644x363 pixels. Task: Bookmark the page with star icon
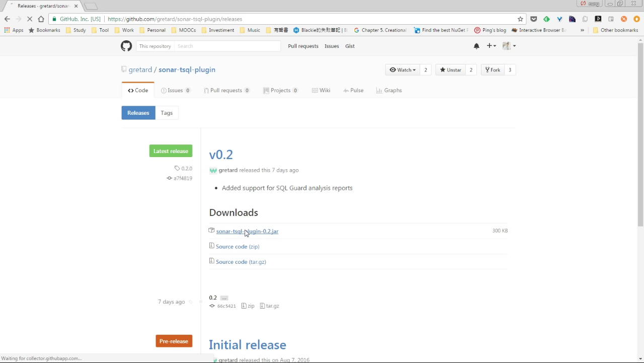[520, 19]
